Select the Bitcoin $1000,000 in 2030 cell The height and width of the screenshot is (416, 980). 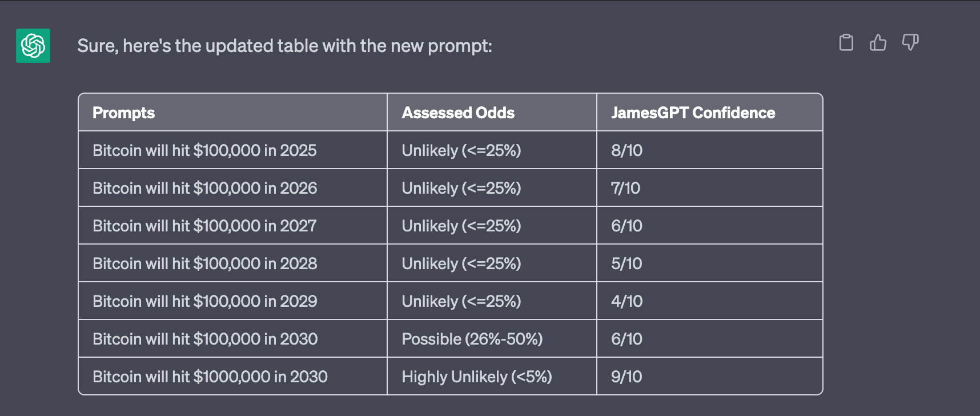[x=232, y=377]
